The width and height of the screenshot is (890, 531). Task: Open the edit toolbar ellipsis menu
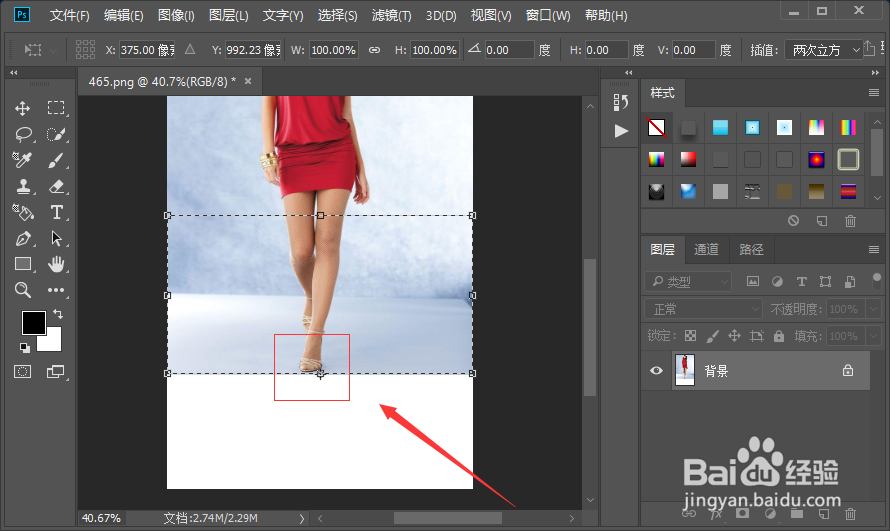[56, 290]
